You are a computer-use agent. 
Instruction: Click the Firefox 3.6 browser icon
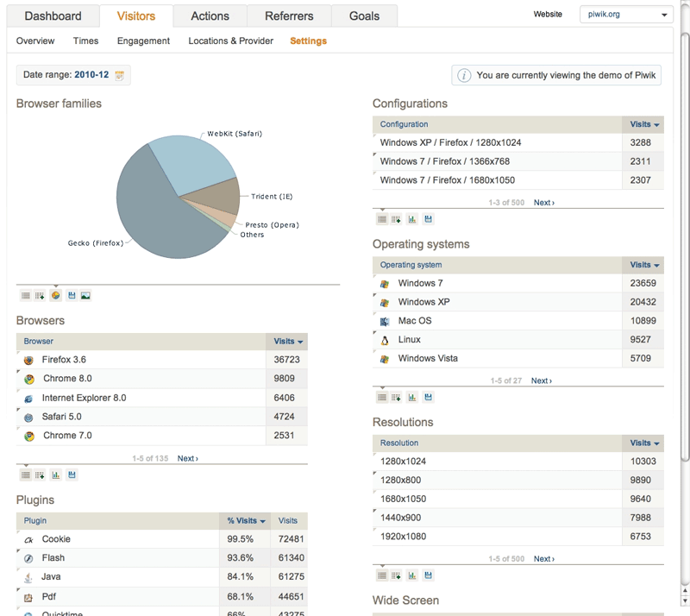tap(28, 361)
